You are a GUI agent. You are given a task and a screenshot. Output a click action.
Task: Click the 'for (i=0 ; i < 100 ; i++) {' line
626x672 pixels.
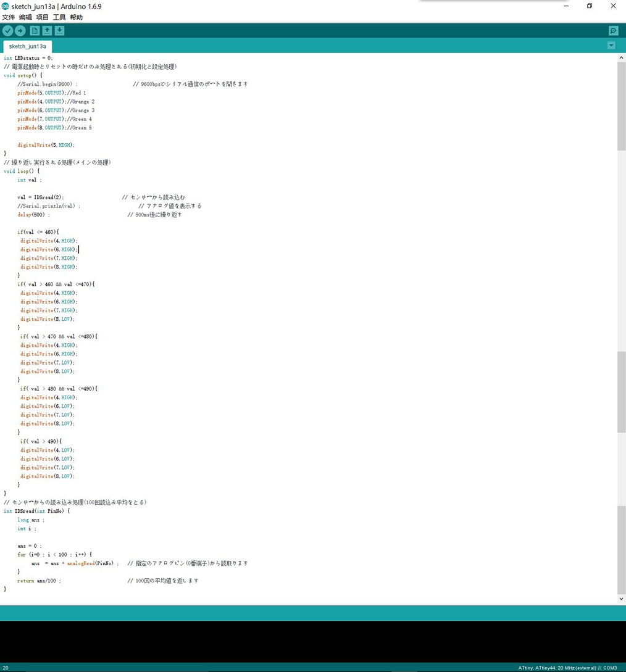[55, 555]
